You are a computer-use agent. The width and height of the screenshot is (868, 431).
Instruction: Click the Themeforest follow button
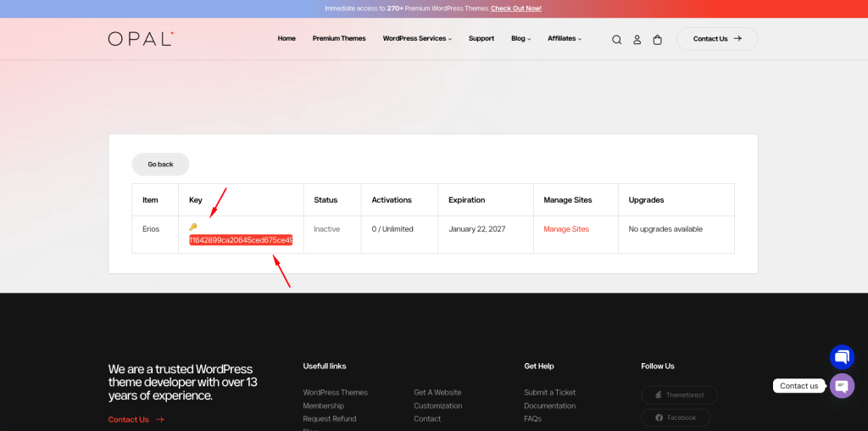click(x=679, y=395)
